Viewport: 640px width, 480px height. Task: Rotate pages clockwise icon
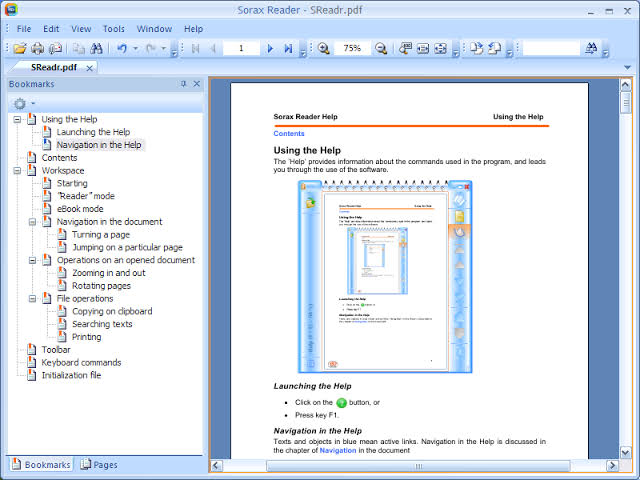click(x=476, y=49)
